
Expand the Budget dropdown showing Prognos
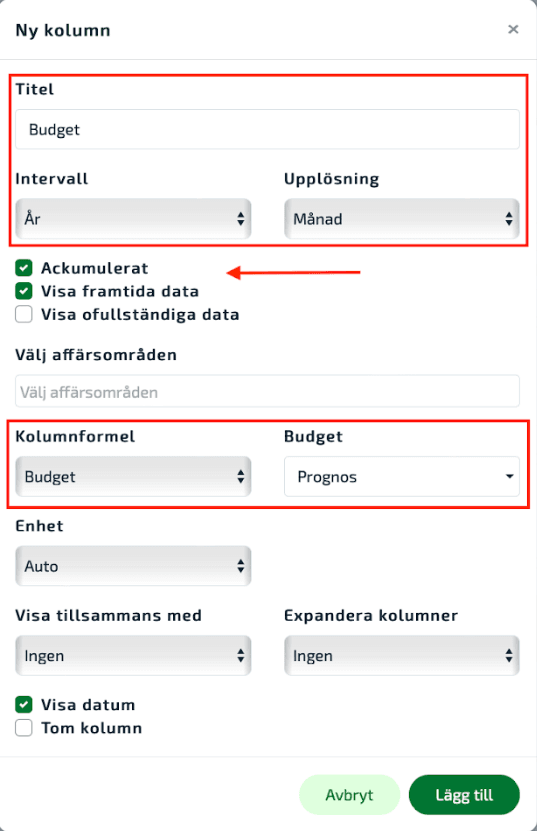tap(402, 476)
